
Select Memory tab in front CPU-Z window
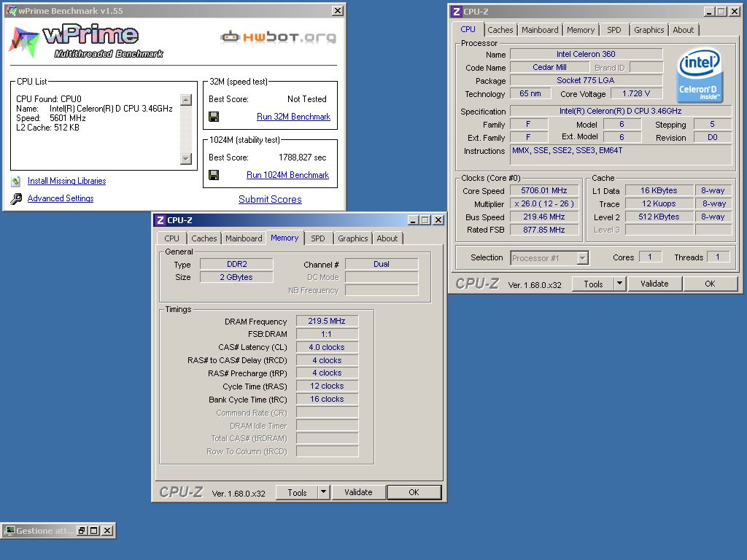coord(285,238)
